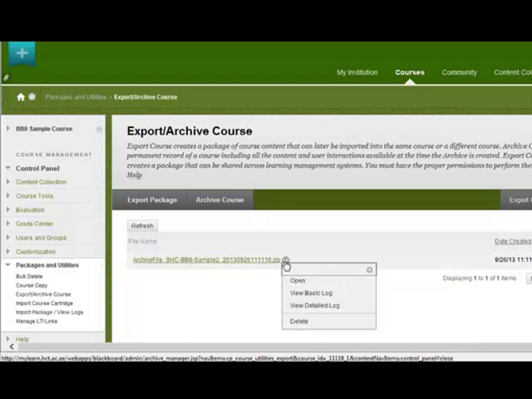Image resolution: width=532 pixels, height=399 pixels.
Task: Click the Export button at toolbar right edge
Action: tap(516, 200)
